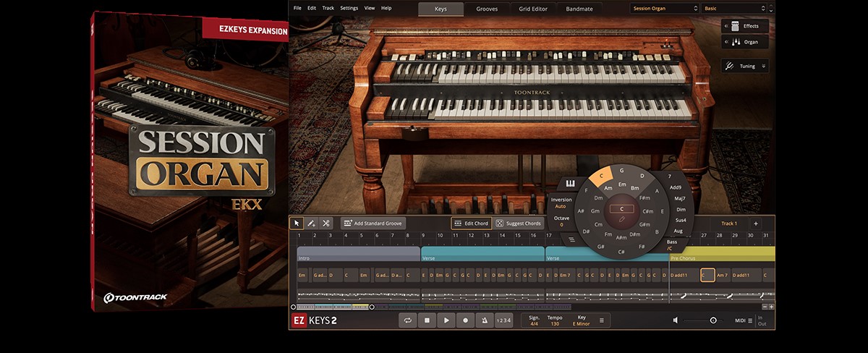Apply the Dim chord color
This screenshot has width=868, height=353.
click(x=681, y=209)
